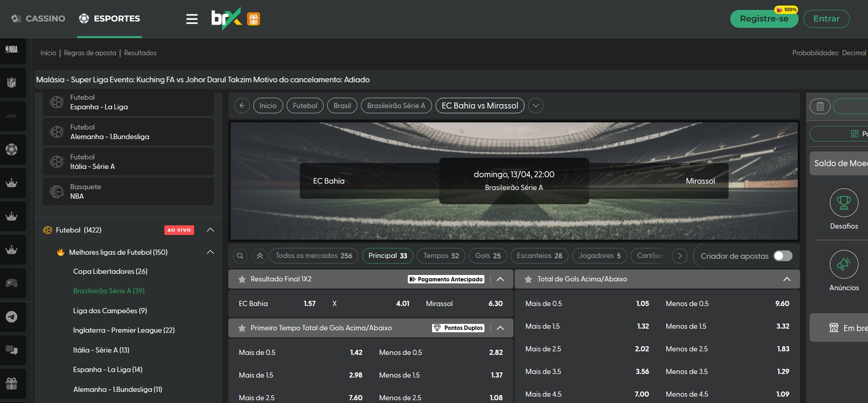The width and height of the screenshot is (868, 403).
Task: Open Regras de aposta link
Action: [x=90, y=53]
